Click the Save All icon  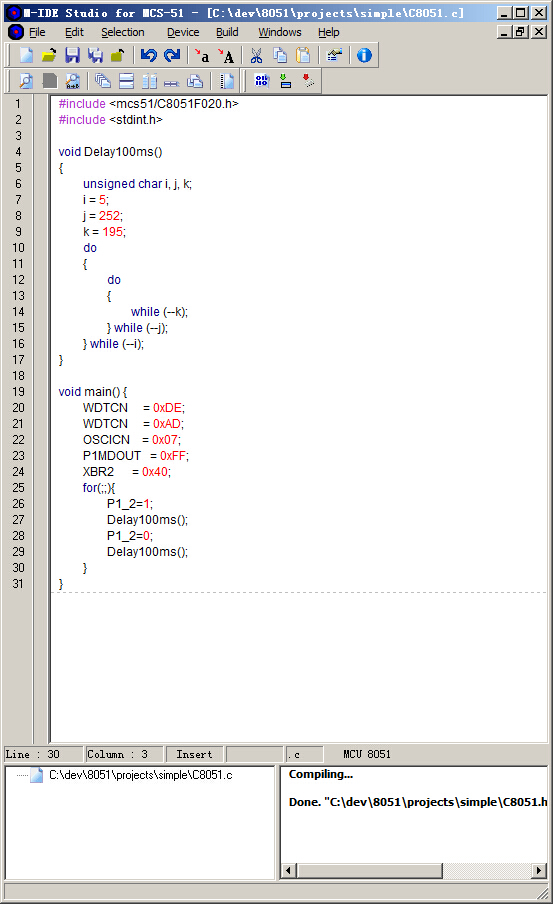95,55
